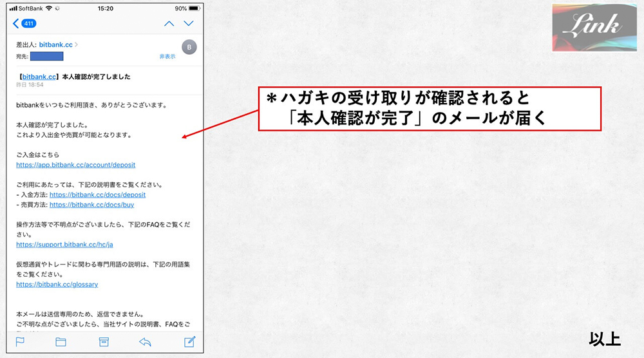Compose a new message with pencil icon
644x358 pixels.
pos(189,341)
